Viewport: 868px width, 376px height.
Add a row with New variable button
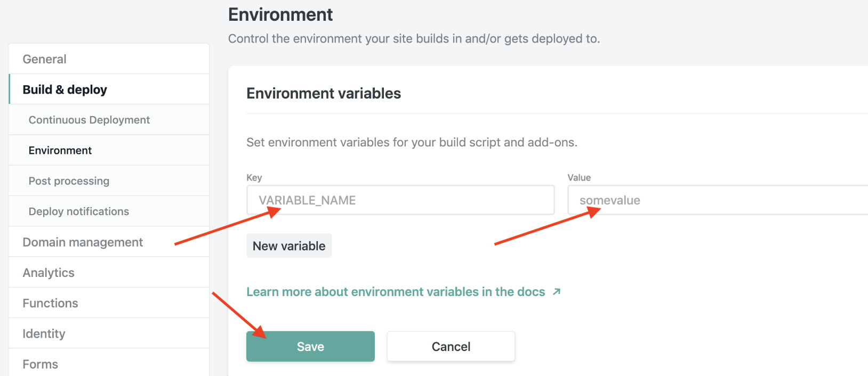point(289,246)
